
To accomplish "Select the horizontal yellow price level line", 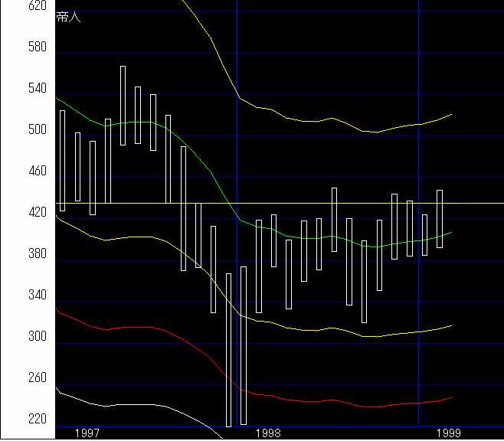I will tap(475, 203).
